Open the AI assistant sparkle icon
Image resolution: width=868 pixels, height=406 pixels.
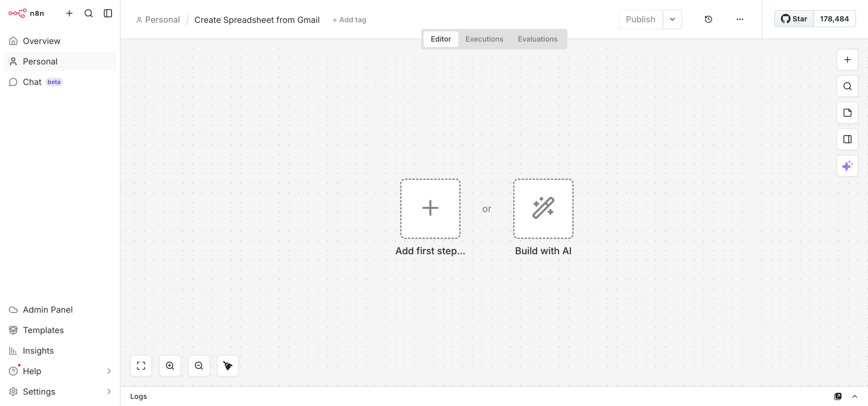click(x=847, y=166)
